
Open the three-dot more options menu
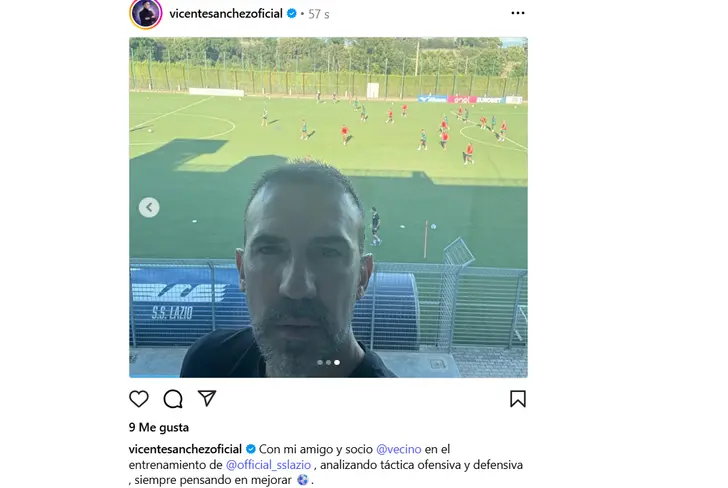518,13
